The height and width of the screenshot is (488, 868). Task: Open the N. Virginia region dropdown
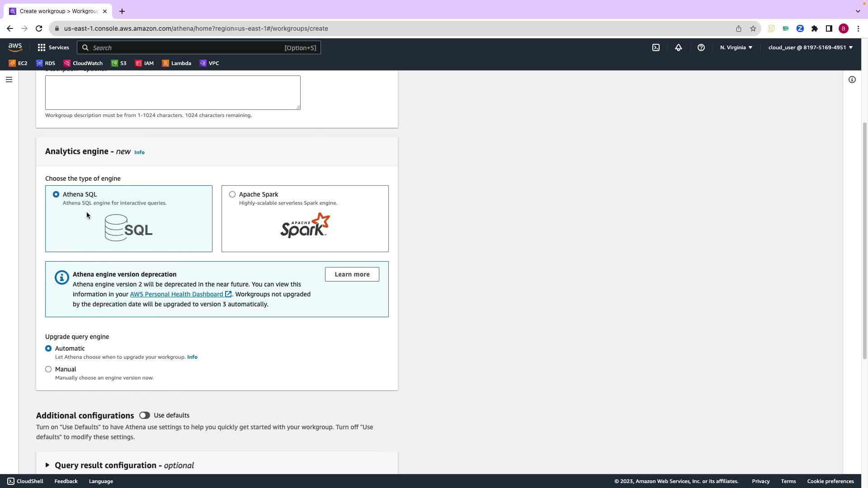click(736, 47)
